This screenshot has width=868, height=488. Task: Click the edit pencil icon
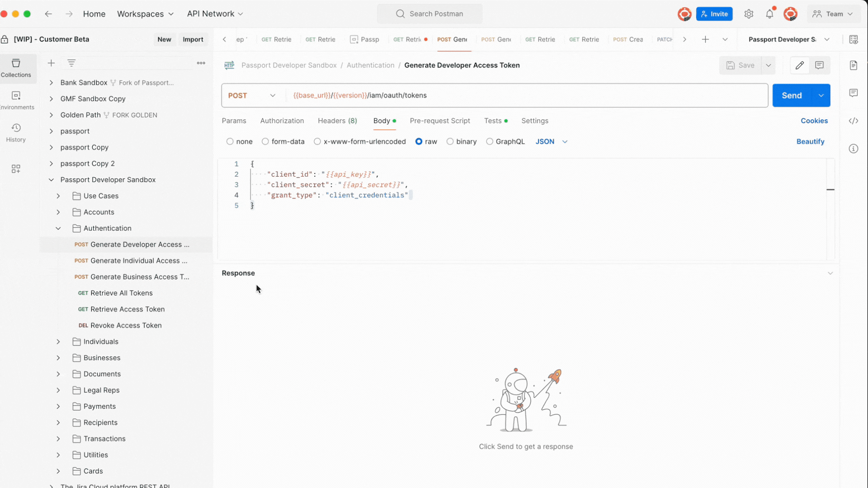click(x=800, y=65)
